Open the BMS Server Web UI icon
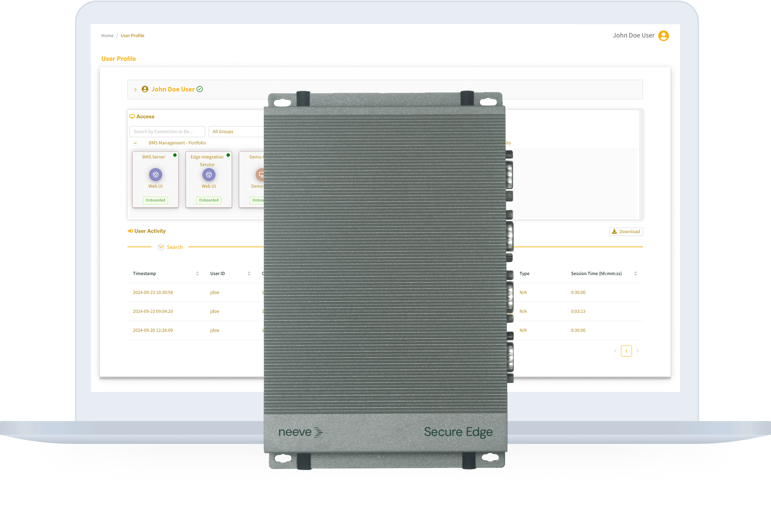 click(x=156, y=175)
